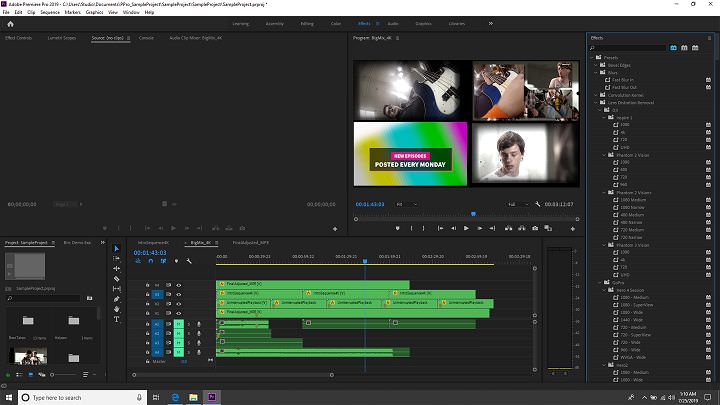Screen dimensions: 720x405
Task: Toggle eye on the second video track
Action: click(x=179, y=294)
